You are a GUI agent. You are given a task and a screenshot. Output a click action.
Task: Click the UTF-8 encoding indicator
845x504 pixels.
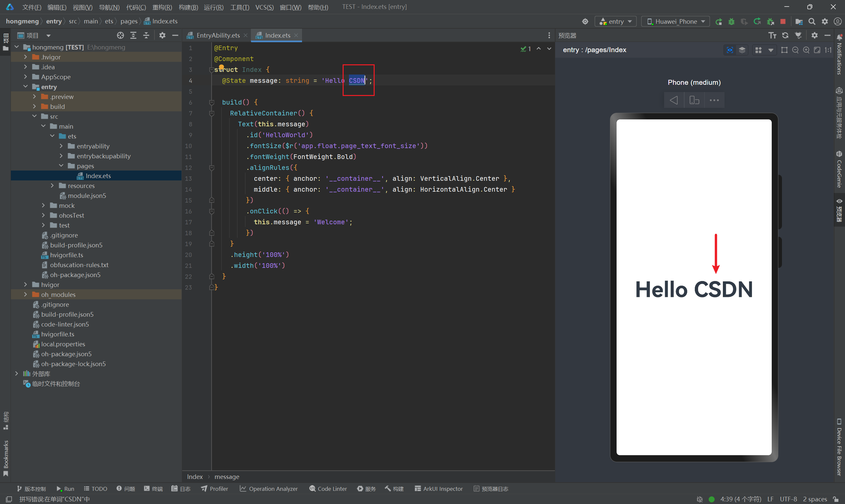click(x=788, y=499)
